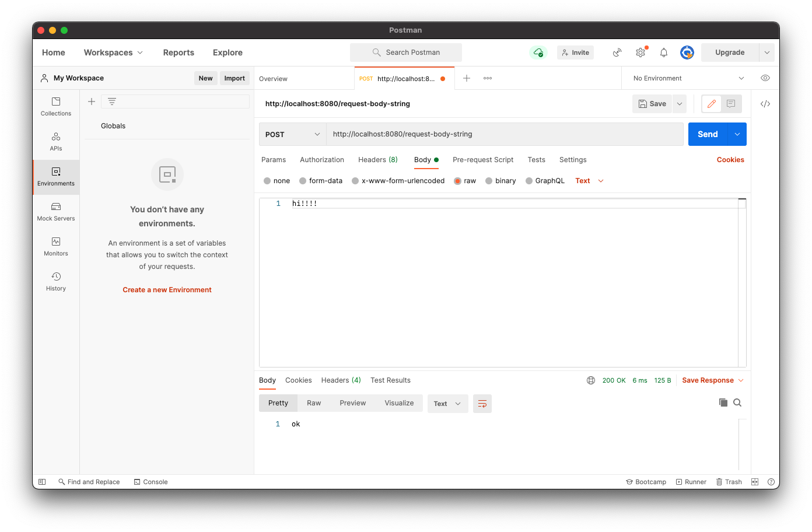
Task: Switch to the Pre-request Script tab
Action: 483,160
